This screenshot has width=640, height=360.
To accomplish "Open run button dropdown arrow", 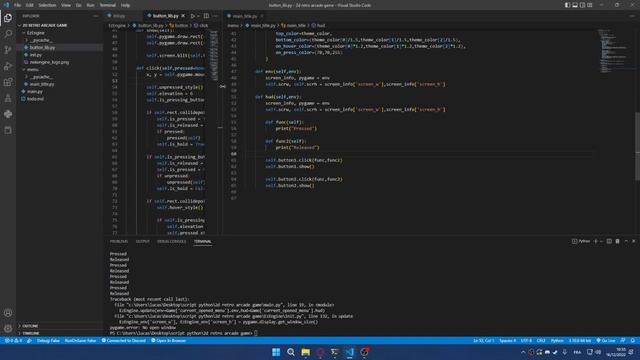I will click(198, 16).
